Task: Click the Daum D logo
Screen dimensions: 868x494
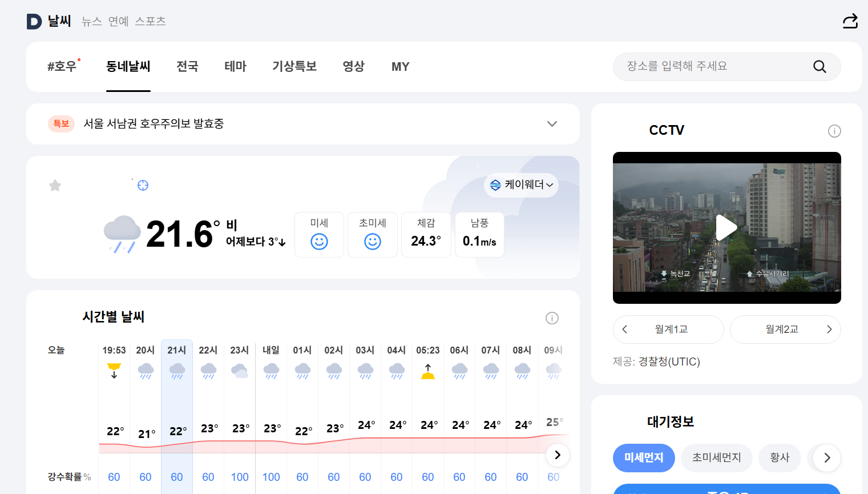Action: [x=33, y=21]
